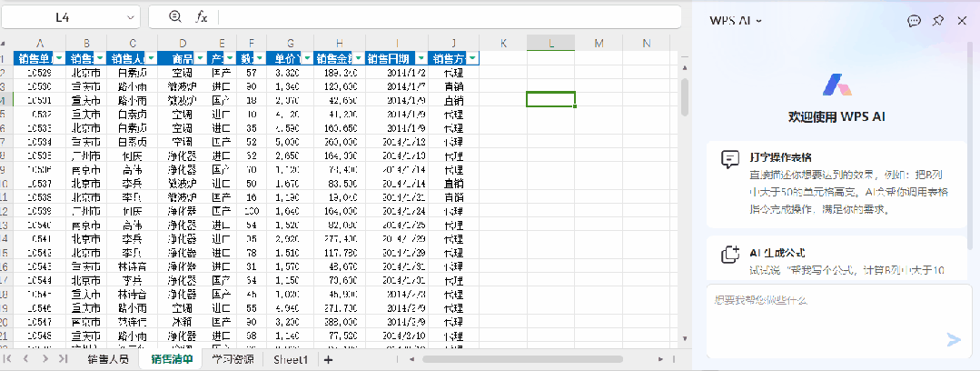The image size is (980, 371).
Task: Open the Name Box dropdown arrow
Action: click(130, 17)
